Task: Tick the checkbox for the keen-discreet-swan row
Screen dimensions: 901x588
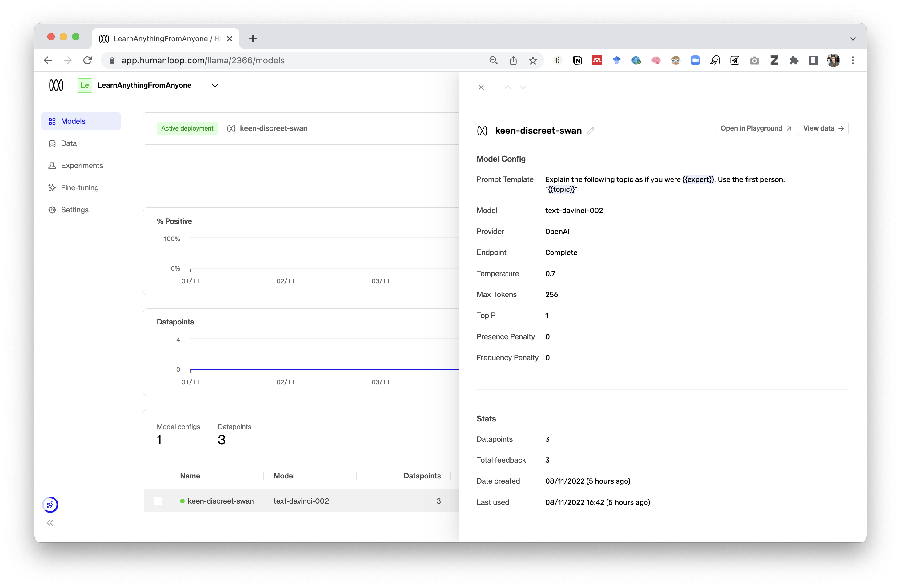Action: 158,501
